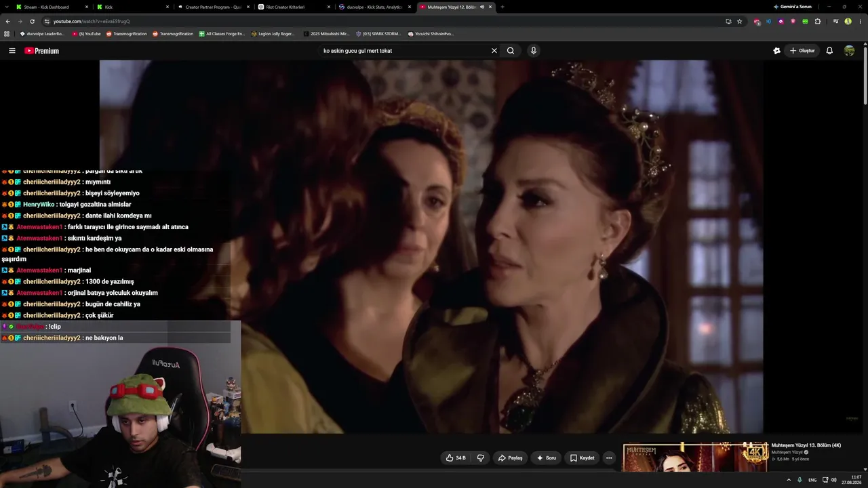Open taskbar volume control
The image size is (868, 488).
833,480
